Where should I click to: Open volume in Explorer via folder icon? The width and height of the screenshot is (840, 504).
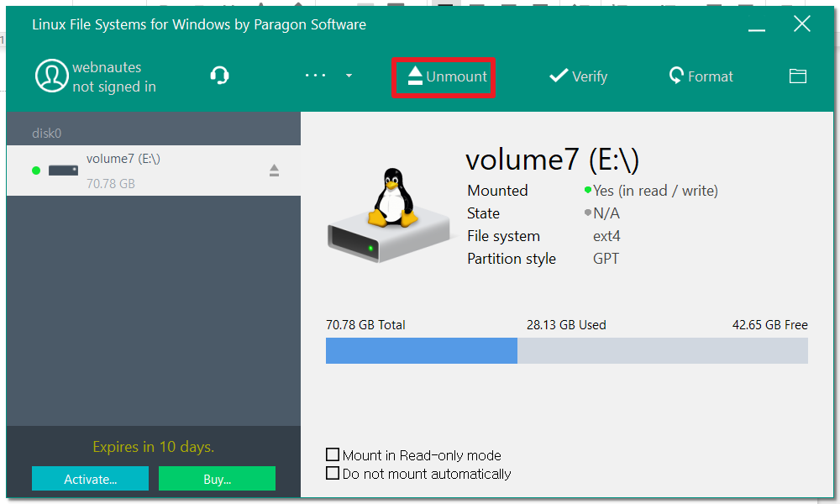click(798, 76)
